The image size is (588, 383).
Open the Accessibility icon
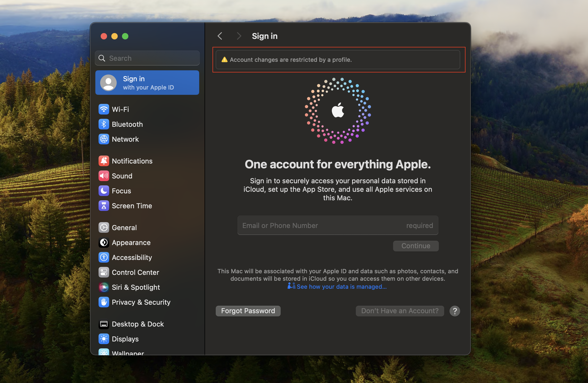pyautogui.click(x=104, y=257)
